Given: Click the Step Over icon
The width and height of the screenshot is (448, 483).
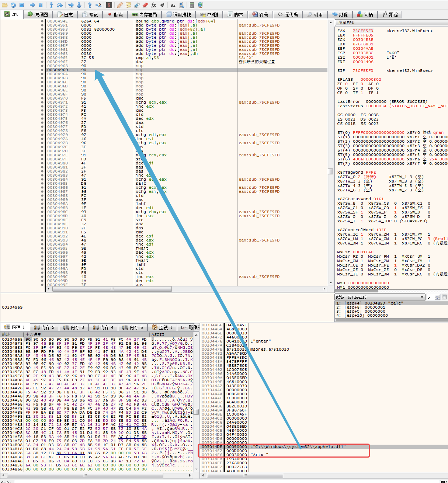Looking at the screenshot, I should (x=59, y=5).
